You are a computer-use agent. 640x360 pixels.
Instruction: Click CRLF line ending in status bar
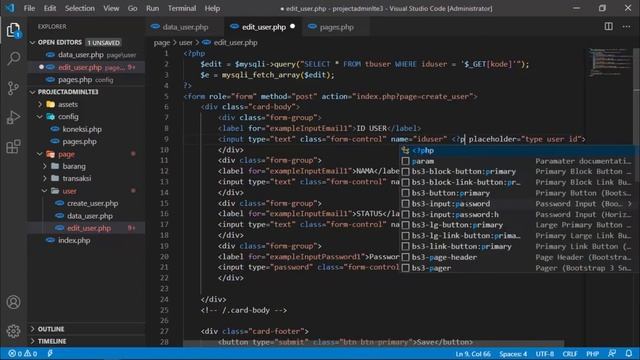569,353
